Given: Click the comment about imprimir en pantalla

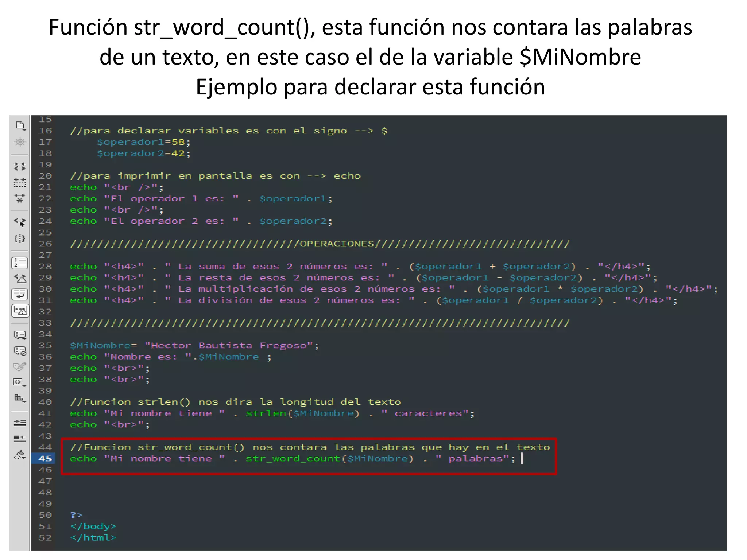Looking at the screenshot, I should (215, 176).
